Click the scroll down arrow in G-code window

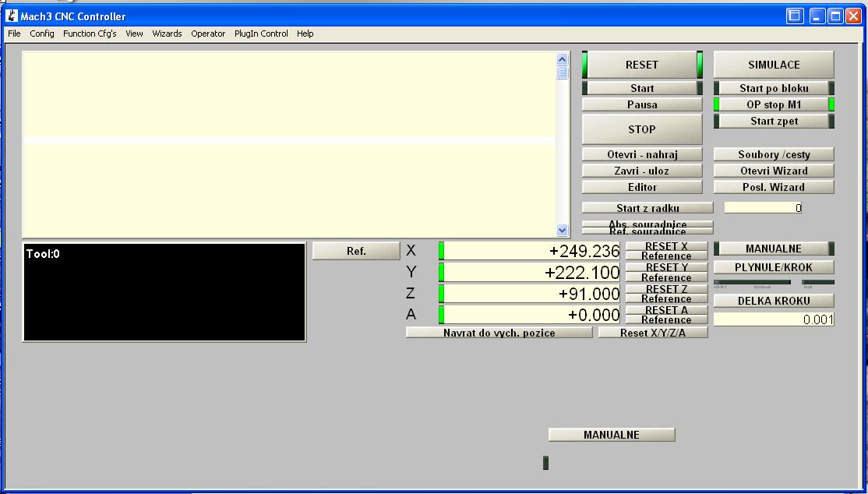pos(563,230)
